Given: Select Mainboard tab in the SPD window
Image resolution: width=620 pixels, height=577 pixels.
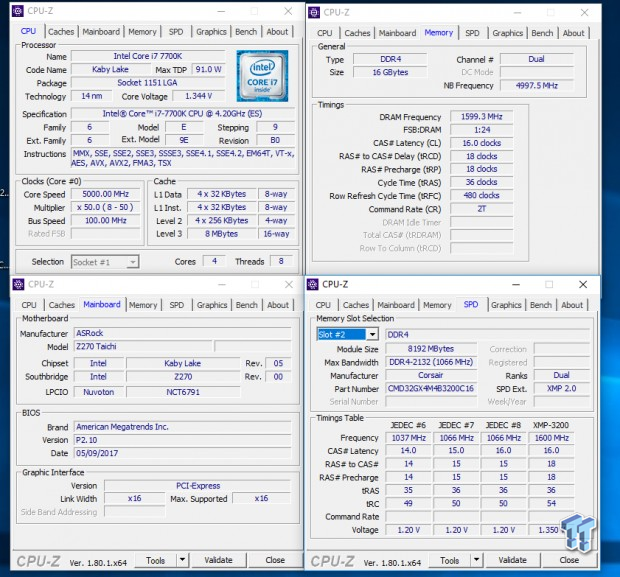Looking at the screenshot, I should click(x=396, y=305).
